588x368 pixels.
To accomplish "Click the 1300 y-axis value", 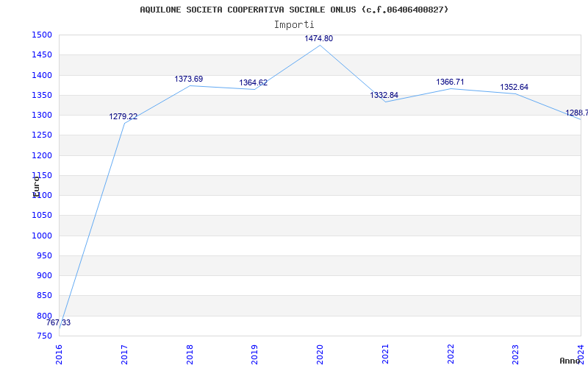I will click(x=42, y=115).
